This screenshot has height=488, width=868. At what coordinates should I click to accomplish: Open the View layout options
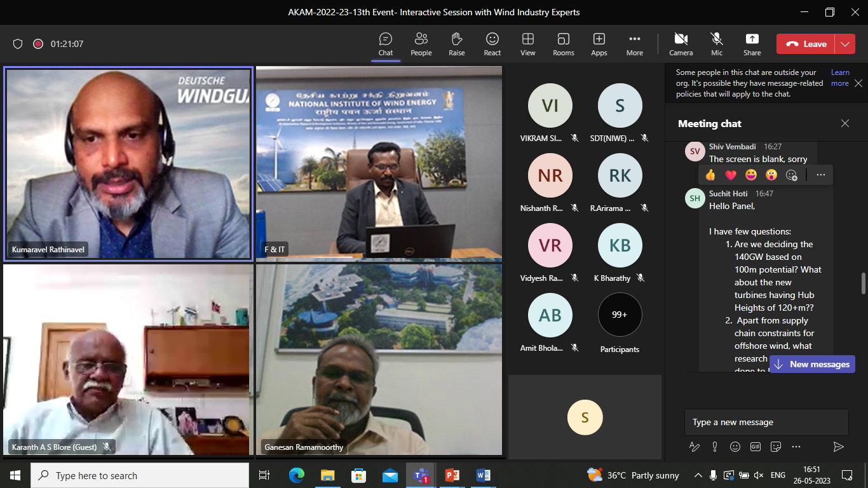[x=527, y=44]
